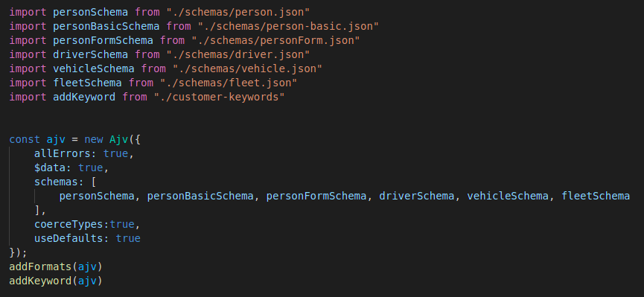644x297 pixels.
Task: Click the "./schemas/vehicle.json" path
Action: [x=247, y=68]
